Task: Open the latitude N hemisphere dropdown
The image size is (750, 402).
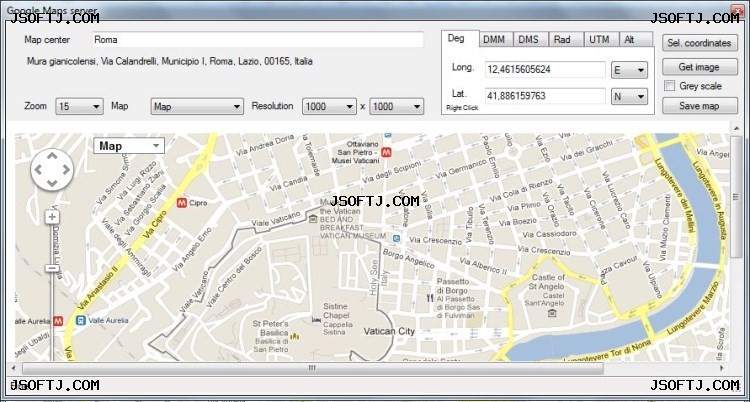Action: 629,97
